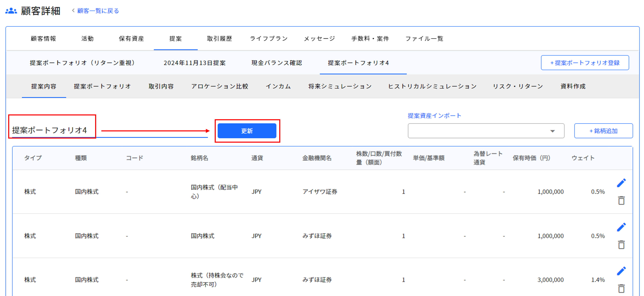Image resolution: width=644 pixels, height=296 pixels.
Task: Edit the 株式（持株会なので売却不可） row
Action: 621,271
